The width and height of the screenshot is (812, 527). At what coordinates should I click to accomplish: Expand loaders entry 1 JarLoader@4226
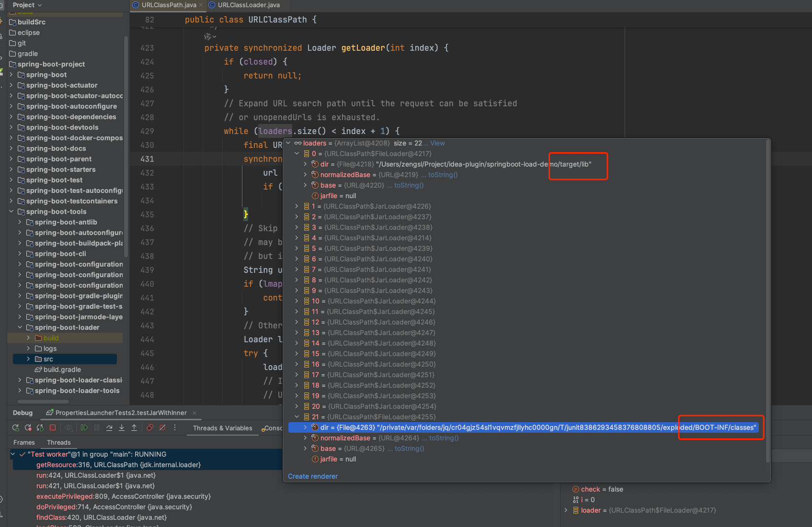click(x=297, y=206)
